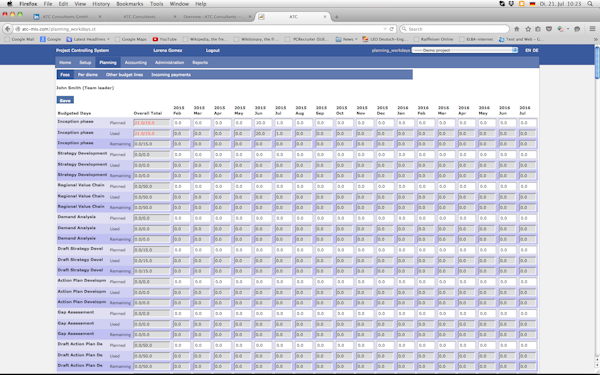Click the Pocket icon in toolbar
Screen dimensions: 600x375
[x=549, y=29]
